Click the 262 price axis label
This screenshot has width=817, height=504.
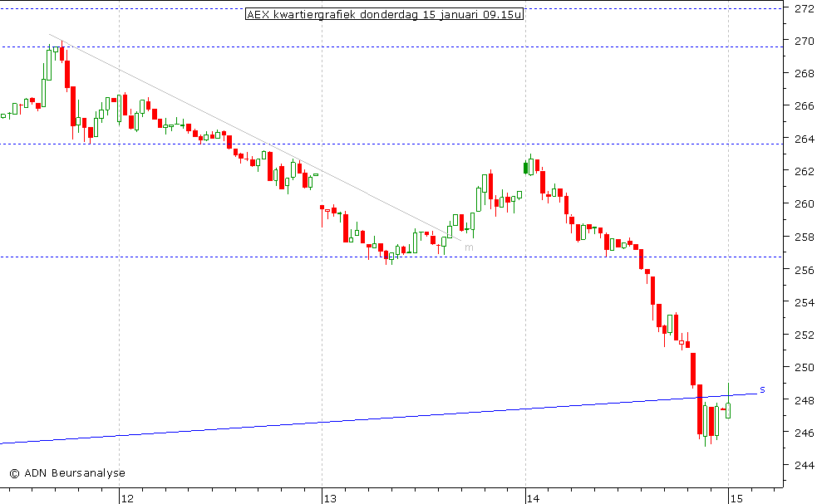point(804,171)
